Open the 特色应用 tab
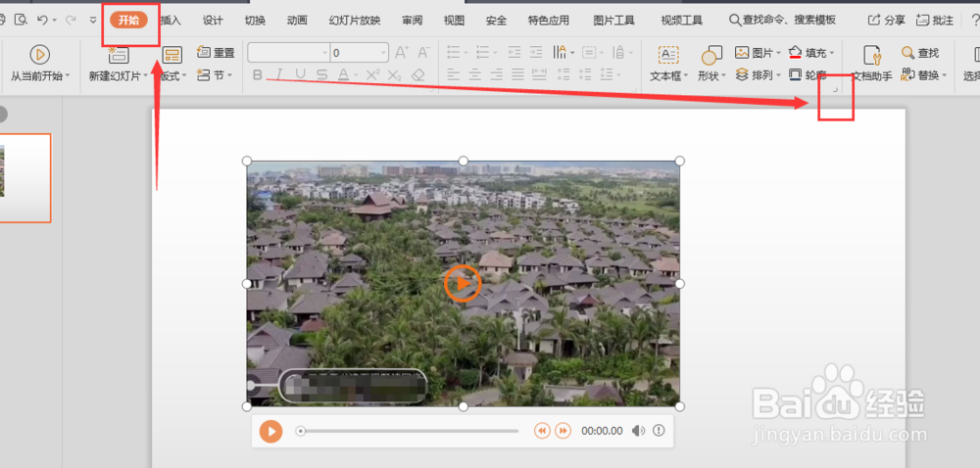Screen dimensions: 980x468 [549, 20]
